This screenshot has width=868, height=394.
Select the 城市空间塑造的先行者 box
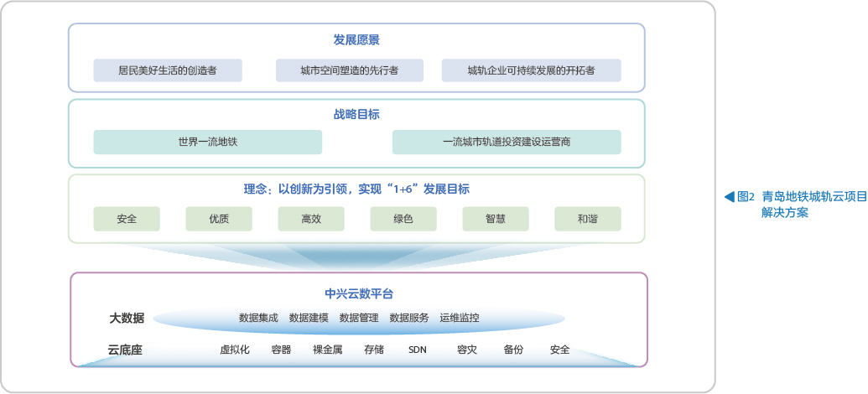tap(350, 70)
